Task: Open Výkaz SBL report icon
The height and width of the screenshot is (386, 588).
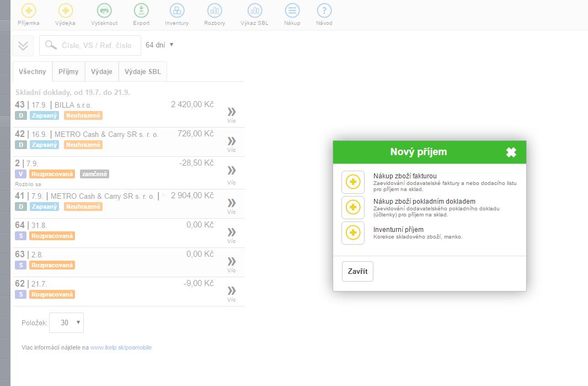Action: click(x=255, y=10)
